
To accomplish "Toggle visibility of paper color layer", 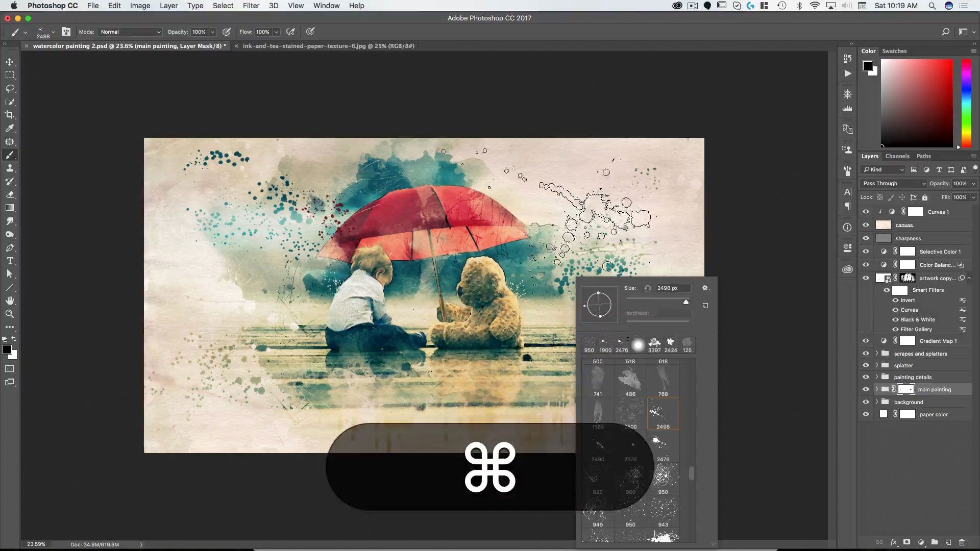I will [866, 414].
